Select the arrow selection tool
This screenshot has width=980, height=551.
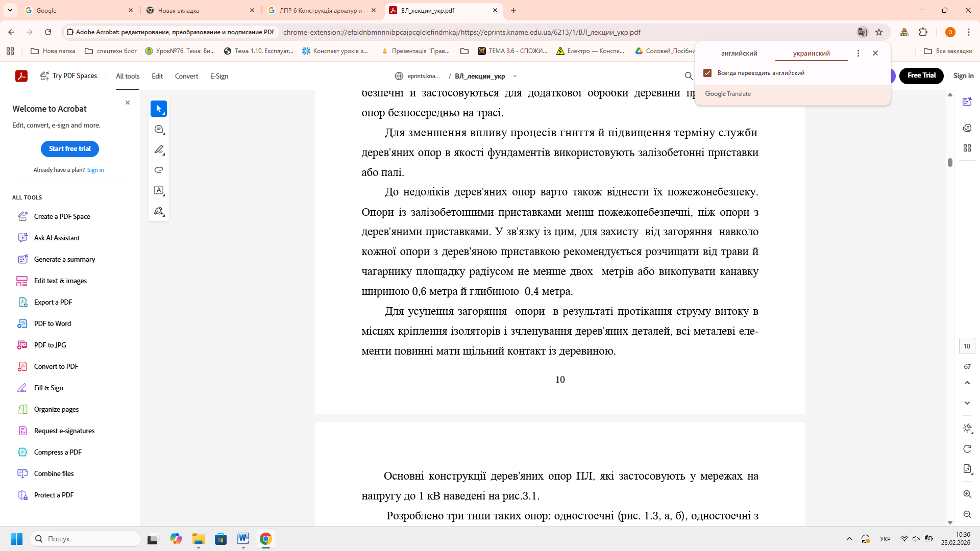click(x=159, y=109)
